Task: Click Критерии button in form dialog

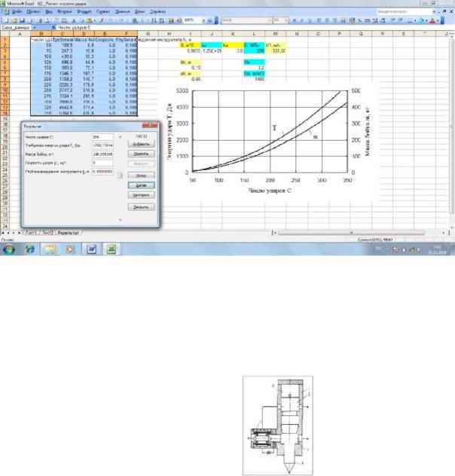Action: [x=141, y=195]
